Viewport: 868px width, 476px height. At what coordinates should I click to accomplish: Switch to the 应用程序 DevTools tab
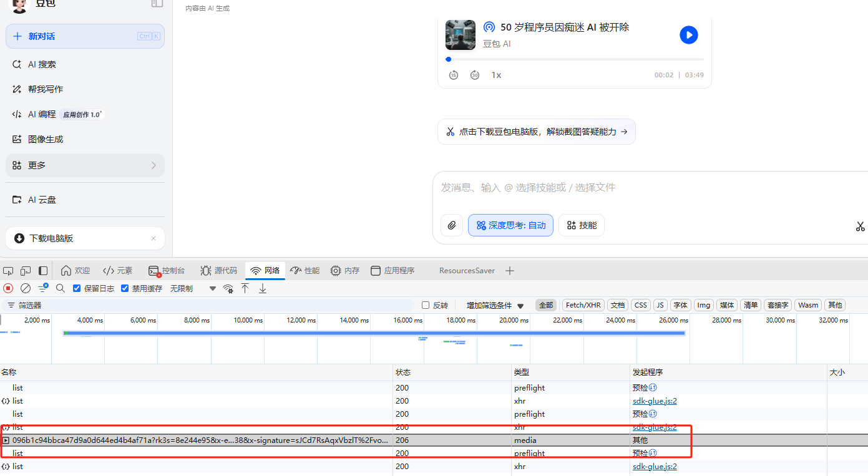point(393,271)
